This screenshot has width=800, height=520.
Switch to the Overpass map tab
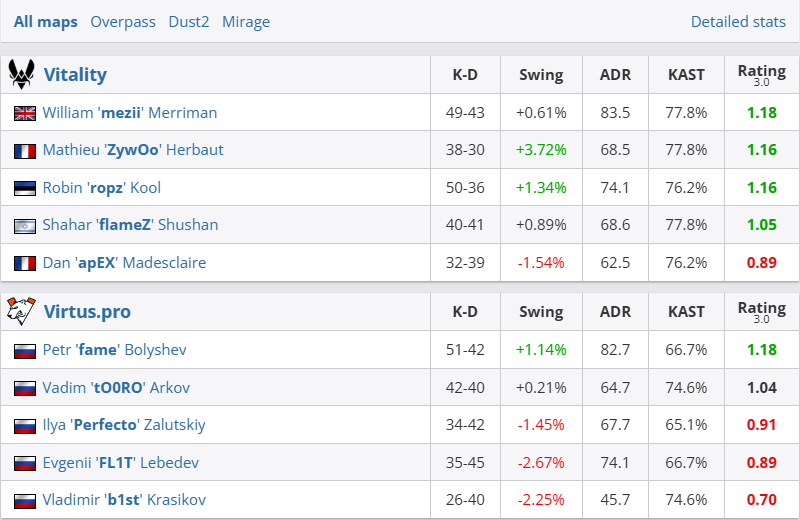coord(120,21)
